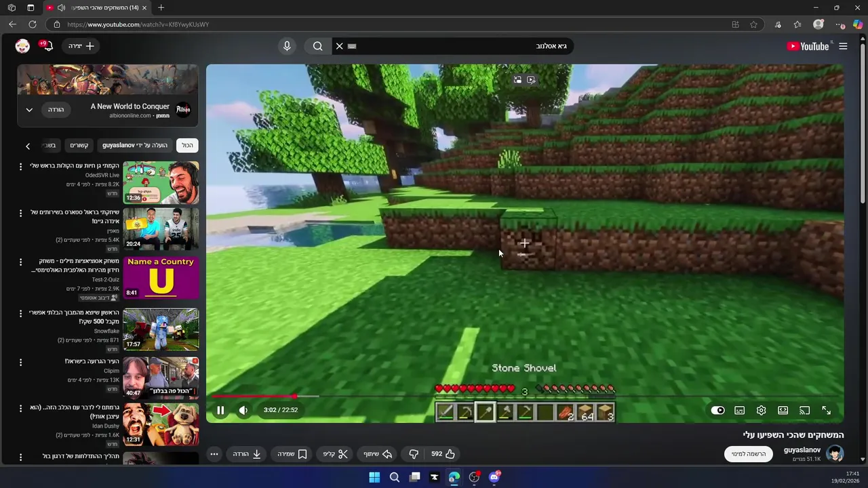
Task: Share the video via שיתוף button
Action: tap(378, 454)
